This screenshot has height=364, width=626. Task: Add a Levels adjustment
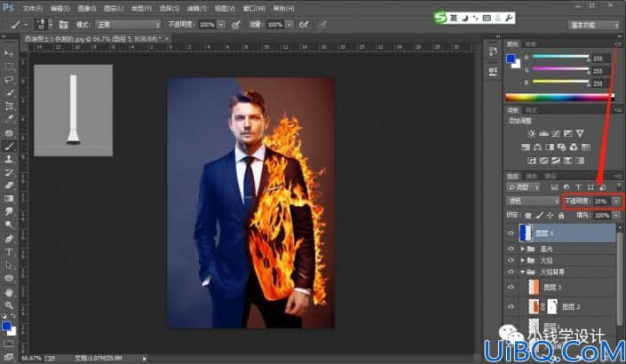543,133
